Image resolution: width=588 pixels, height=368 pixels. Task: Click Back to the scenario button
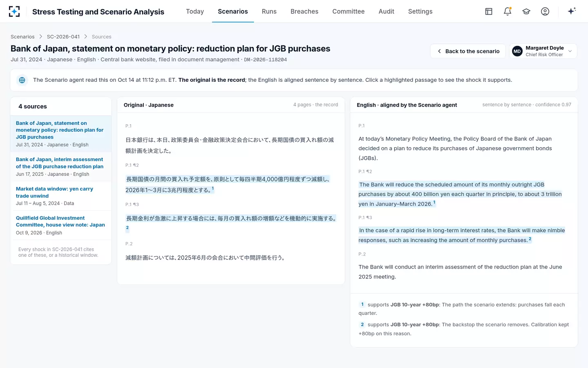click(468, 51)
